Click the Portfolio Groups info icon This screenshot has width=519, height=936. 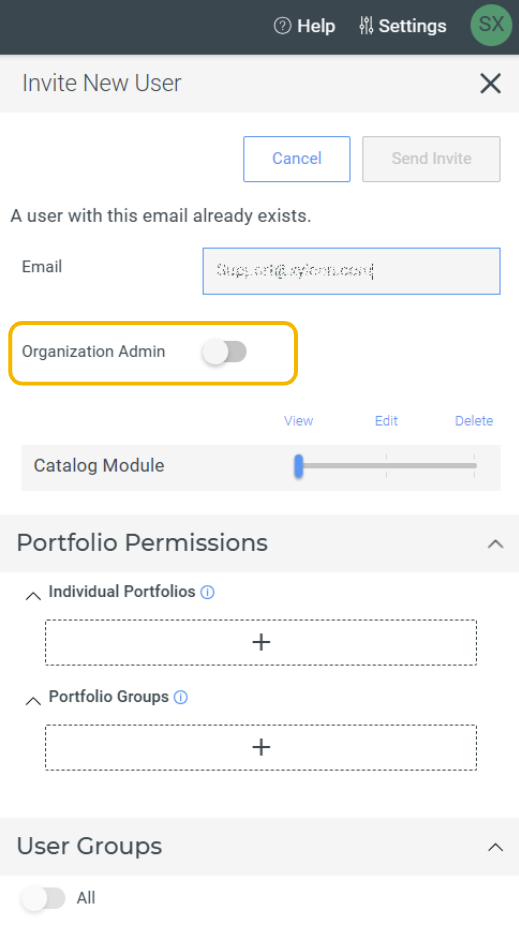[x=180, y=697]
